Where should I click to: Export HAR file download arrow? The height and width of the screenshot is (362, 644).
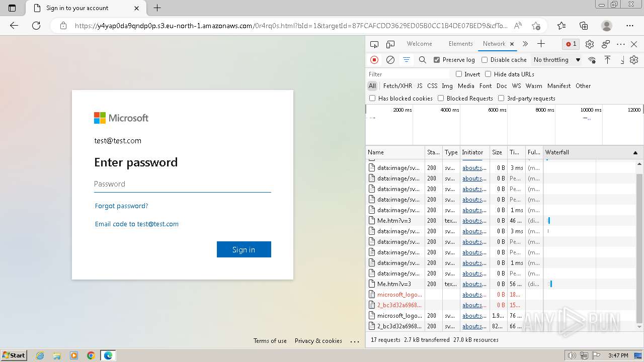pos(622,60)
